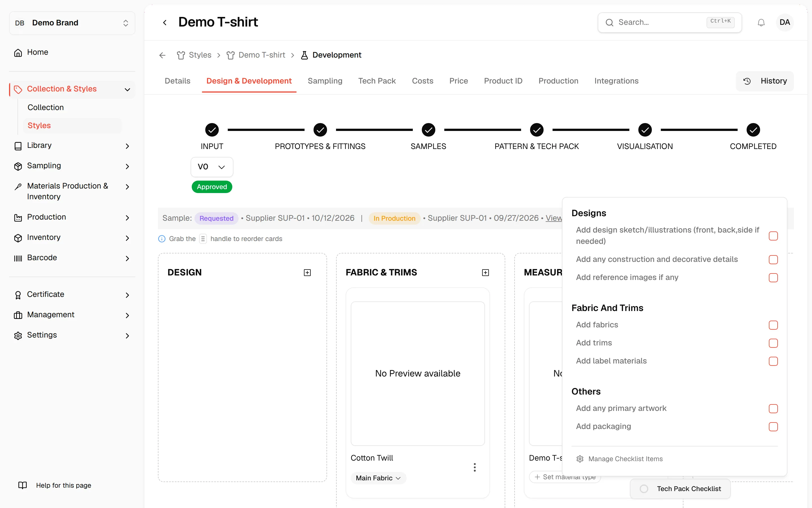Click the Management briefcase icon
Image resolution: width=812 pixels, height=508 pixels.
(18, 315)
